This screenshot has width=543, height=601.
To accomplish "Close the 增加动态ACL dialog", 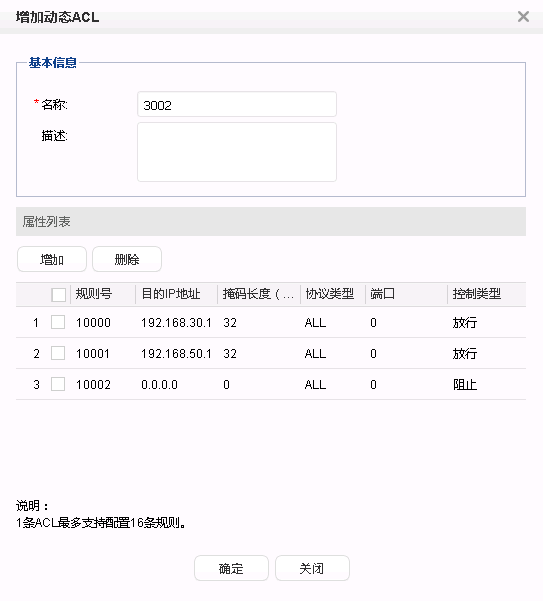I will coord(523,17).
